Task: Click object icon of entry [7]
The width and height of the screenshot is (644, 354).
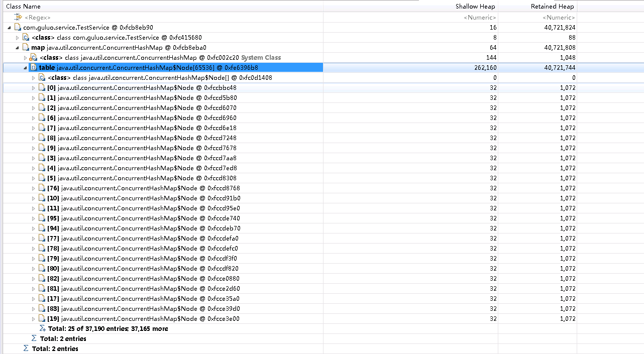Action: tap(42, 128)
